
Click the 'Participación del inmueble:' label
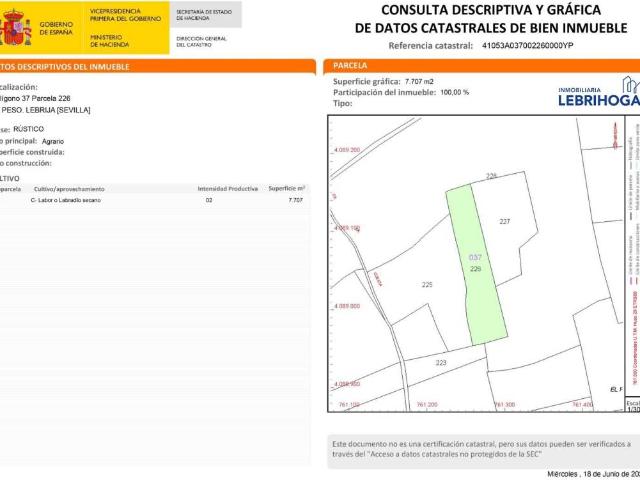(384, 93)
